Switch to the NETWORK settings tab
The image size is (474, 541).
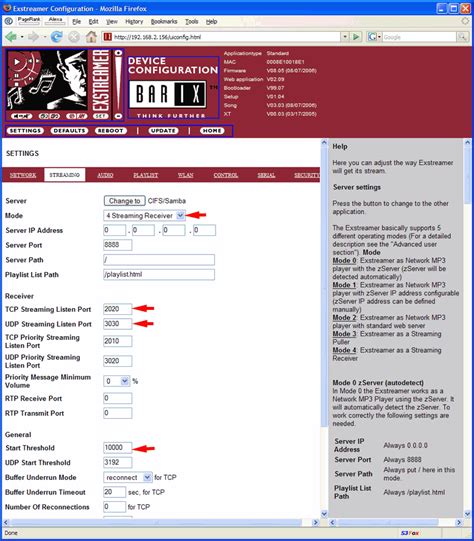pos(23,175)
